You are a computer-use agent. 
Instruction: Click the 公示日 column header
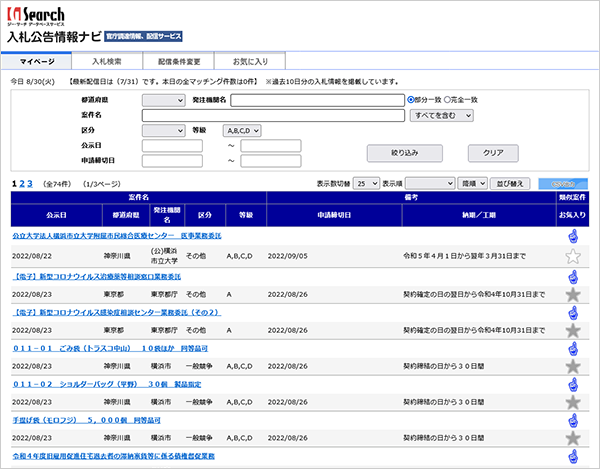point(57,215)
